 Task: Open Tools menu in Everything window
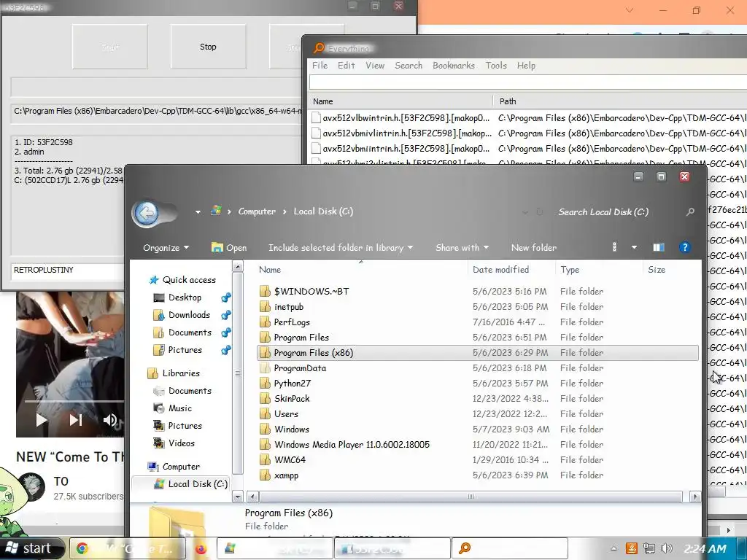tap(496, 65)
